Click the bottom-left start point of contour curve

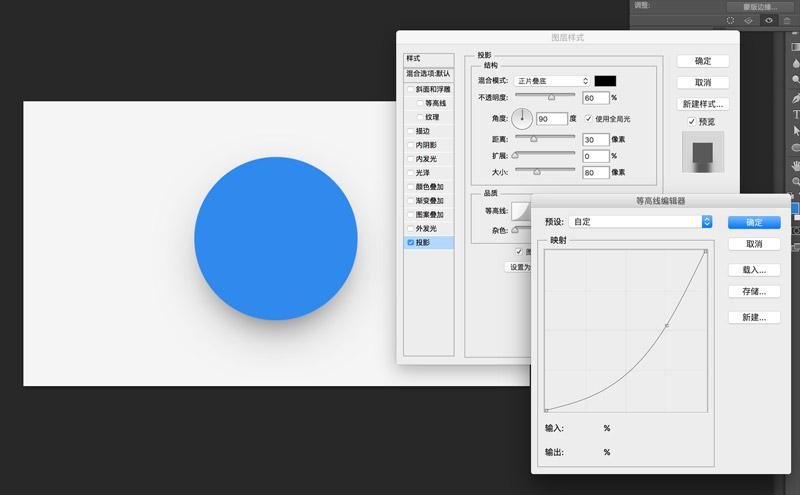pos(546,410)
